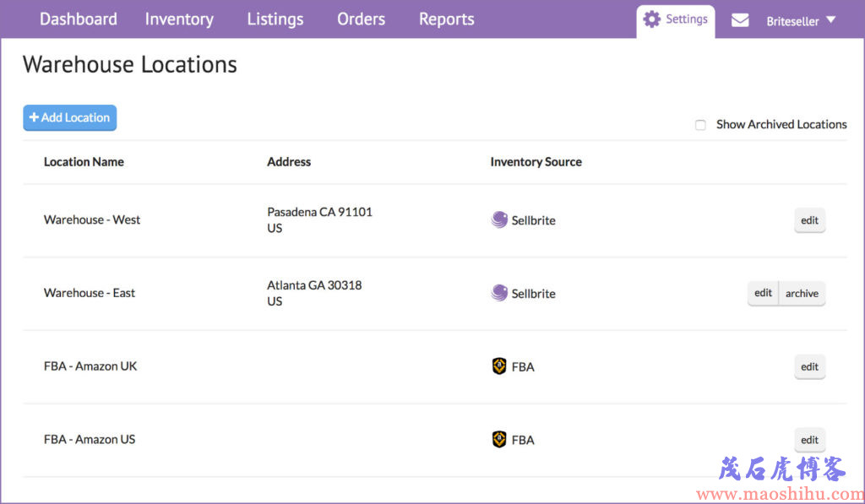Expand the Briteseller account dropdown
Screen dimensions: 865x504
click(x=801, y=21)
